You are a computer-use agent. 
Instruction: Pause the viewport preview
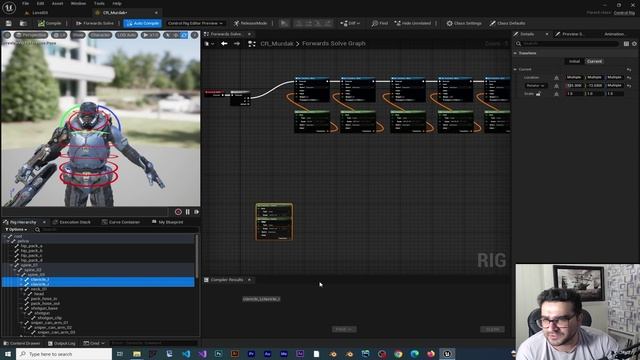pos(188,212)
